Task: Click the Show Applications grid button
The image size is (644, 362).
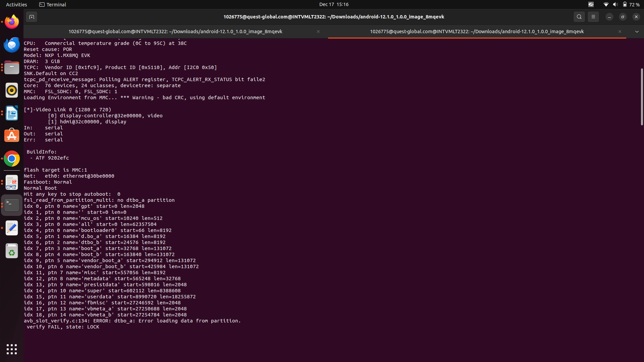Action: (x=12, y=349)
